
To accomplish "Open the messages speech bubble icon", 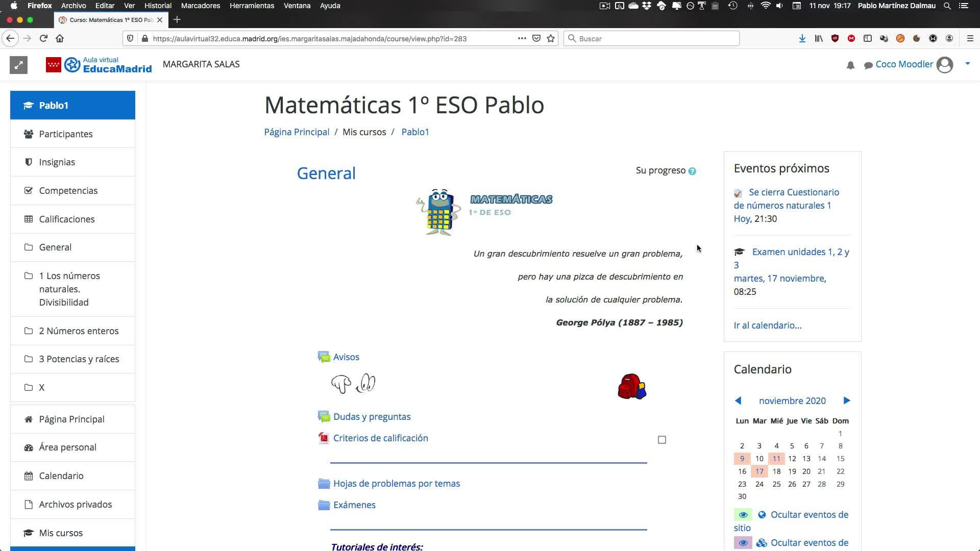I will [868, 65].
